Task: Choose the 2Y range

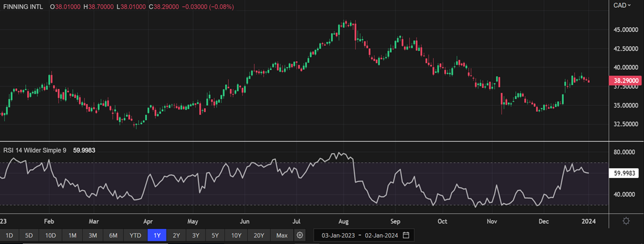Action: pos(176,236)
